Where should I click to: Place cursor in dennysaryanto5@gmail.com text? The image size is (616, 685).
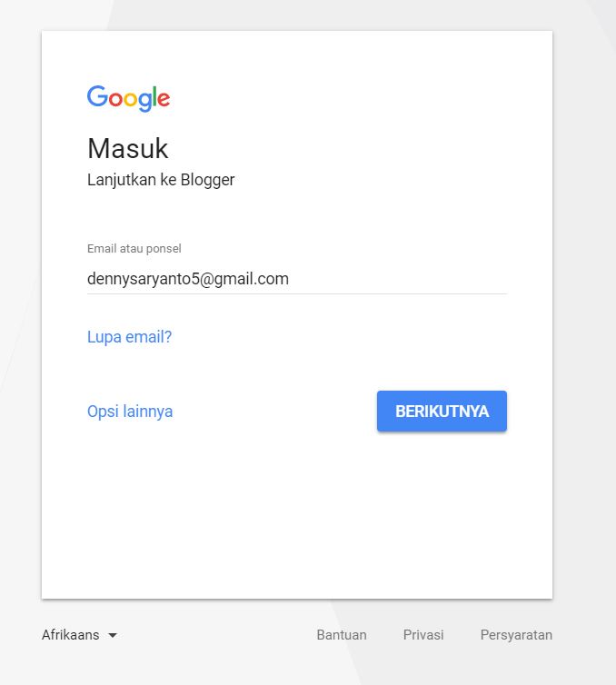coord(188,279)
